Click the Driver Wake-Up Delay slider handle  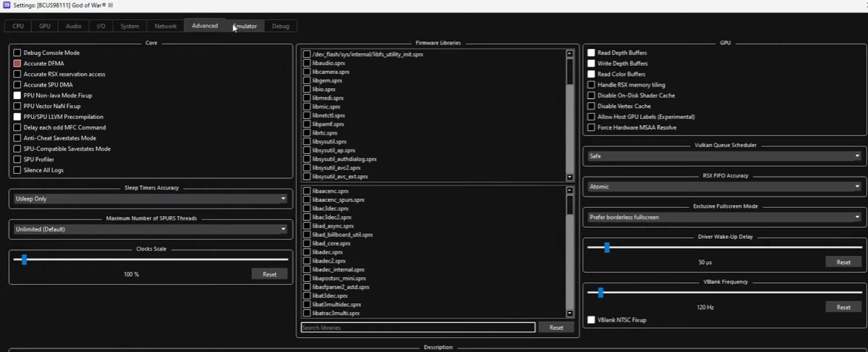[x=607, y=248]
